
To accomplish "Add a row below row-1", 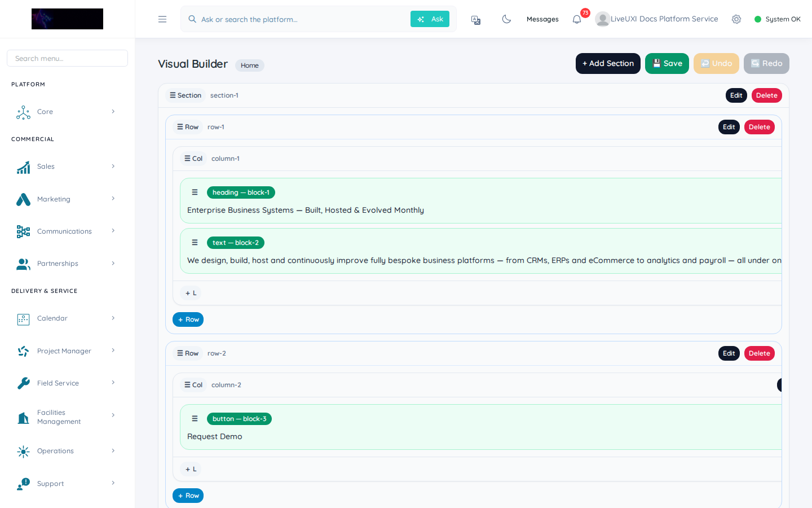I will click(188, 319).
